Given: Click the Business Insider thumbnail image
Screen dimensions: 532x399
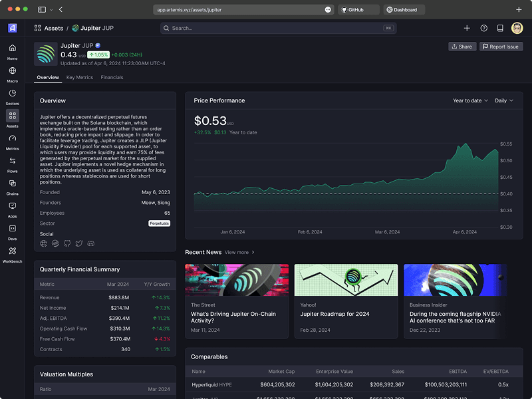Looking at the screenshot, I should [x=456, y=280].
